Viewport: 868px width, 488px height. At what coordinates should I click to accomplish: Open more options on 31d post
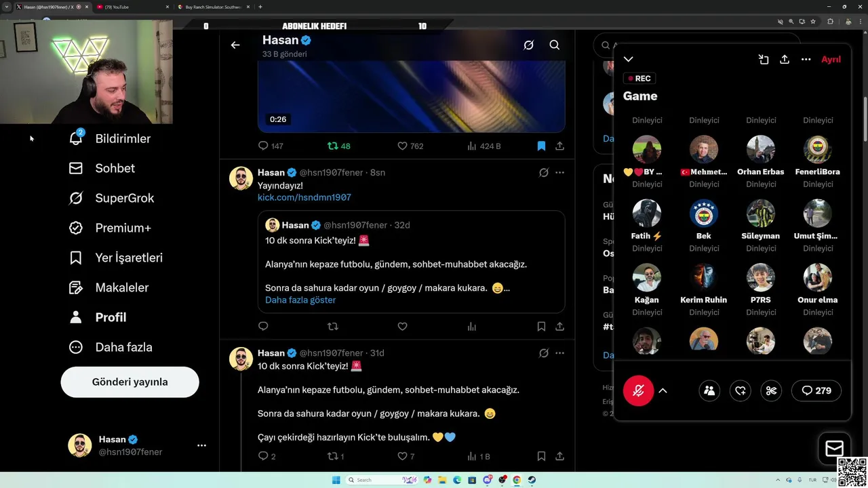559,352
